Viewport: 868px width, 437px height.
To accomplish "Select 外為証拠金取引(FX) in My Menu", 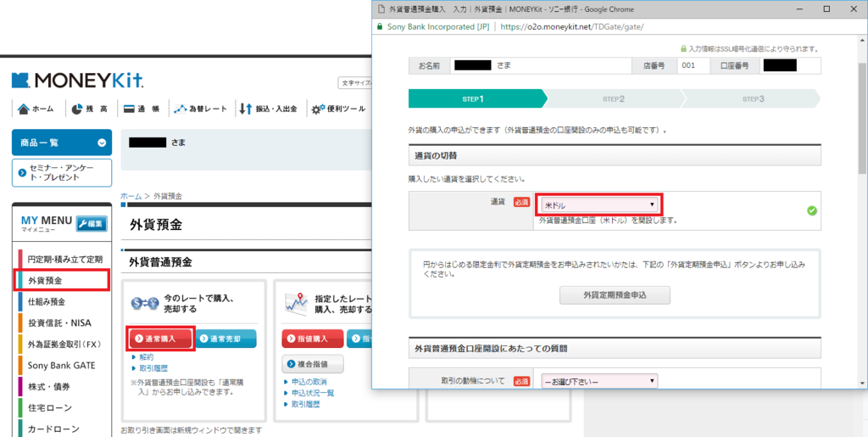I will coord(64,344).
